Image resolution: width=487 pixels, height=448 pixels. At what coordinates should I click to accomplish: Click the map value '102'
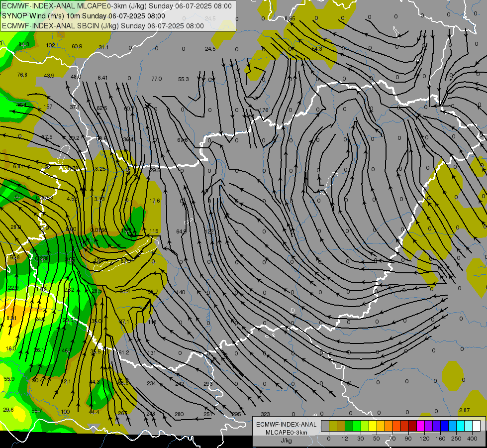point(50,45)
